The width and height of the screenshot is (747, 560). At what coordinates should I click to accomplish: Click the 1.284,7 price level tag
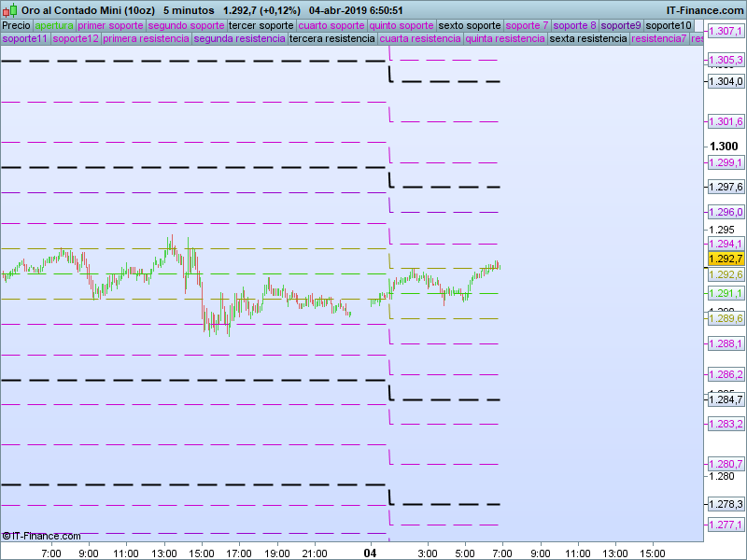(726, 400)
